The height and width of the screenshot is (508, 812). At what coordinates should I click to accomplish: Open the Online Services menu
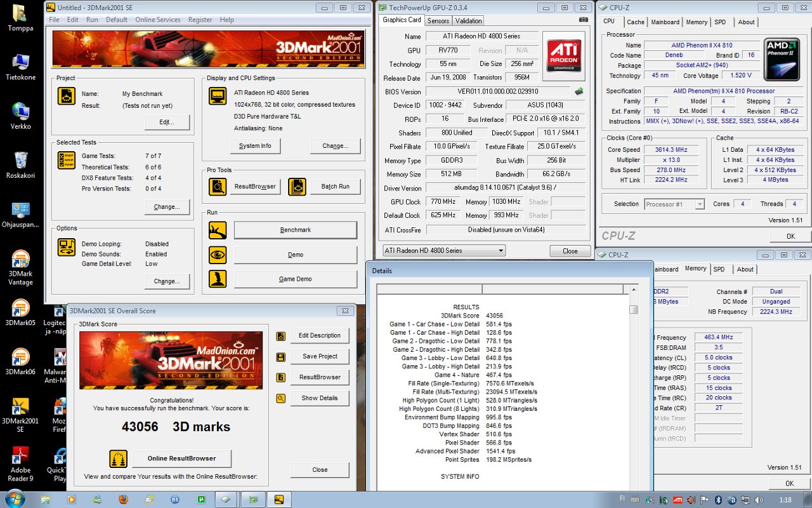point(157,20)
